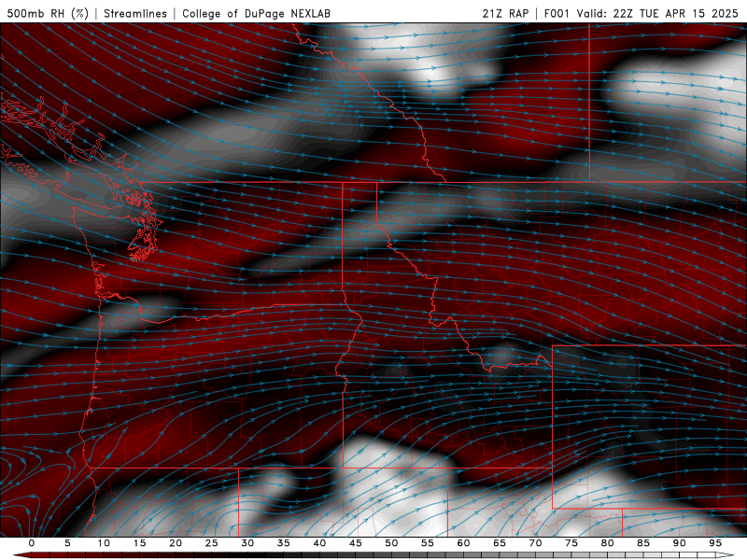
Task: Select the 65 value on the colorbar
Action: 500,543
